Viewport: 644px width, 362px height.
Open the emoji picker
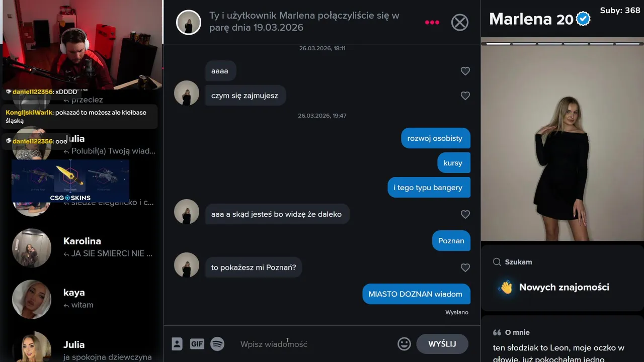pyautogui.click(x=404, y=344)
